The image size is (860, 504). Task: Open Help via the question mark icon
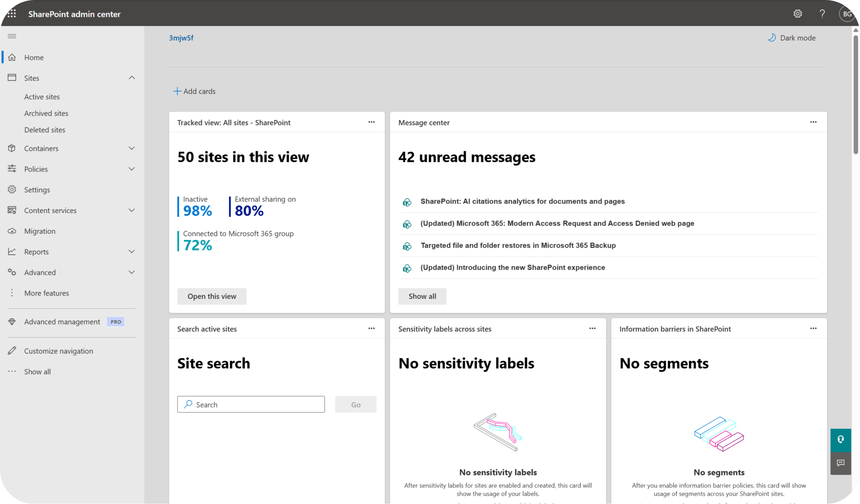822,14
